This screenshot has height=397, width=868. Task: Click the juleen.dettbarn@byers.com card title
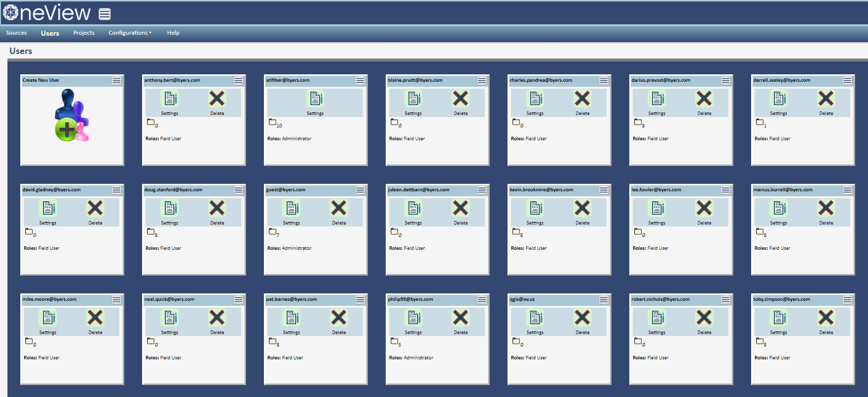pyautogui.click(x=418, y=190)
